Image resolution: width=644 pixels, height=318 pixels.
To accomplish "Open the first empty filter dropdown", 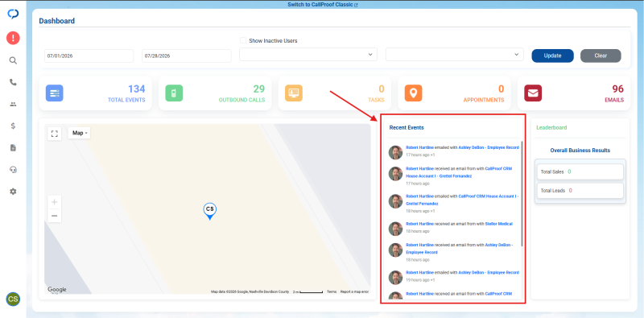I will tap(308, 54).
